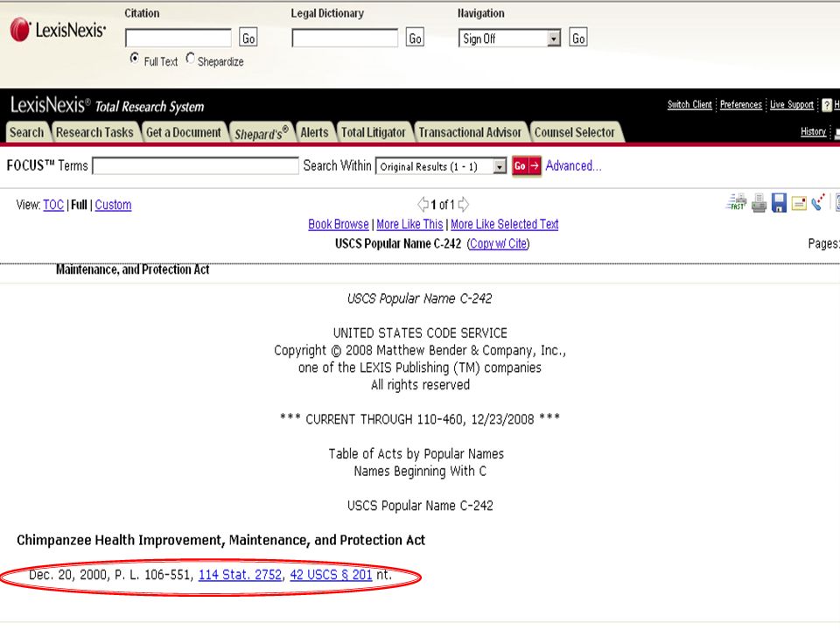Switch to Custom view

(x=113, y=205)
